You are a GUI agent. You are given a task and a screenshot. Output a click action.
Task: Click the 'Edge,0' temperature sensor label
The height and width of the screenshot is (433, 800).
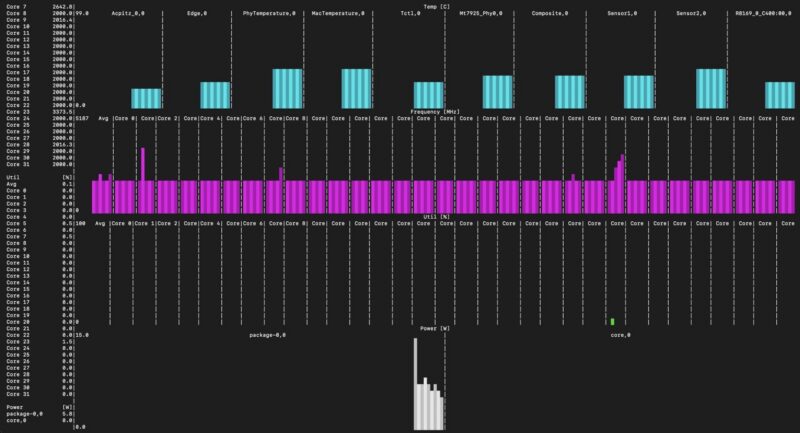tap(196, 13)
